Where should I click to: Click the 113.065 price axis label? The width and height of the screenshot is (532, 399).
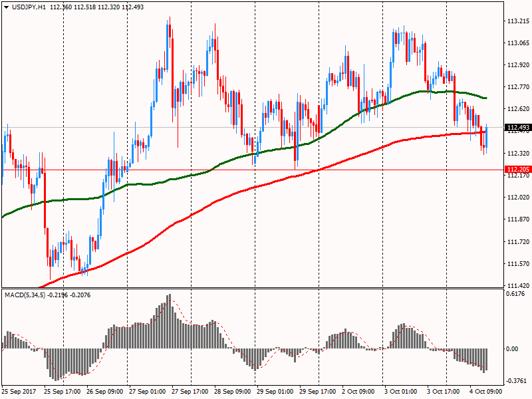pos(518,43)
